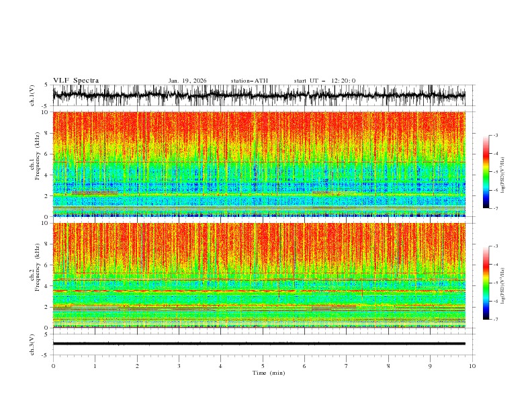Select the ch.2 "Frequency (kHz)" axis label
The width and height of the screenshot is (532, 411).
(x=38, y=267)
